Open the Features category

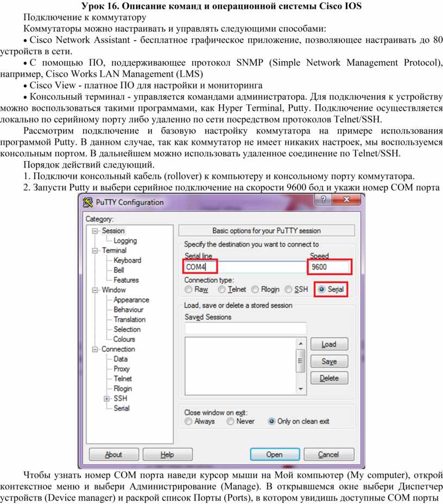tap(126, 280)
